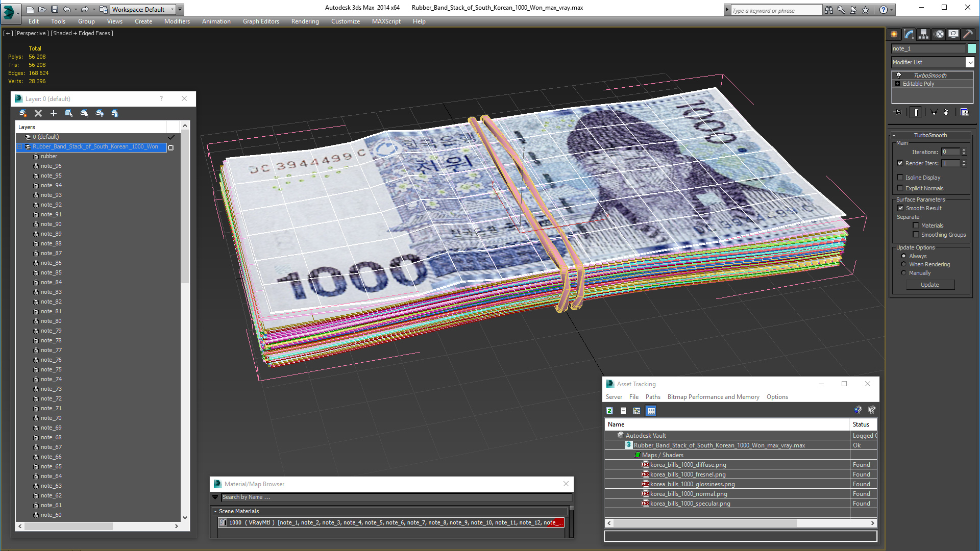Click the Shaded + Edged Faces viewport label
Viewport: 980px width, 551px height.
82,33
